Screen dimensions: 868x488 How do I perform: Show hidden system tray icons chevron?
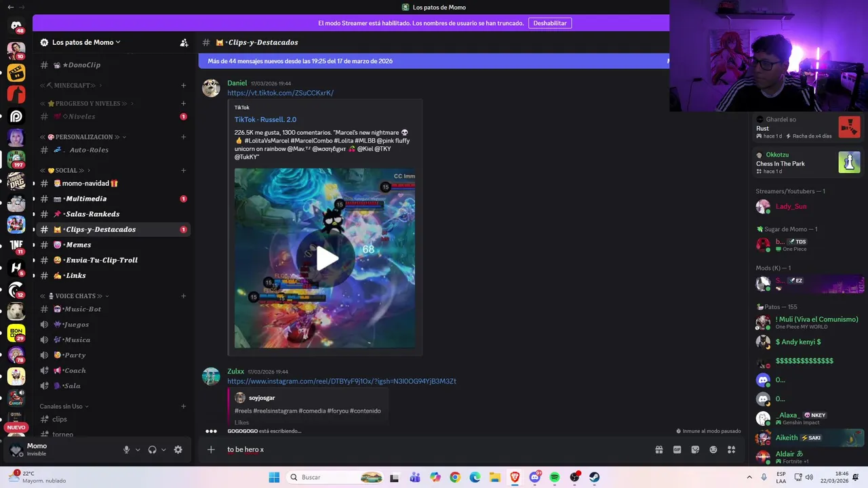point(749,477)
